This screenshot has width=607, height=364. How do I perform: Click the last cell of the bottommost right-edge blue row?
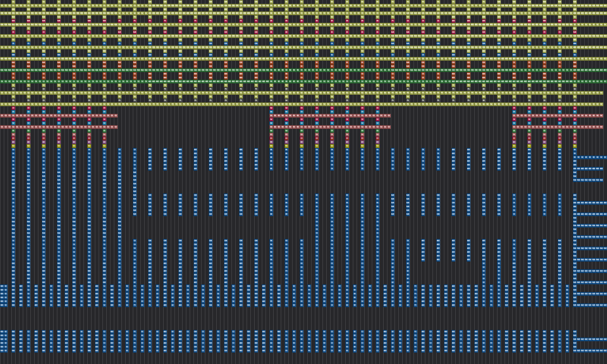pyautogui.click(x=605, y=351)
